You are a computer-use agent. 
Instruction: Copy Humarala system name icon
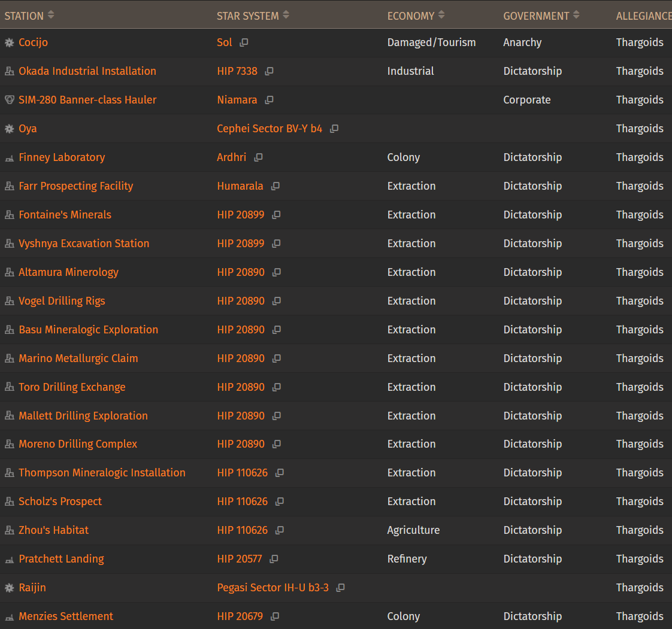(276, 186)
